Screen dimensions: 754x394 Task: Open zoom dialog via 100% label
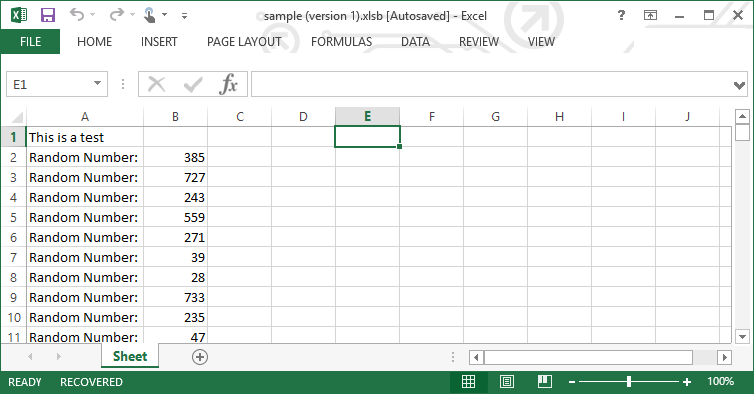point(720,381)
